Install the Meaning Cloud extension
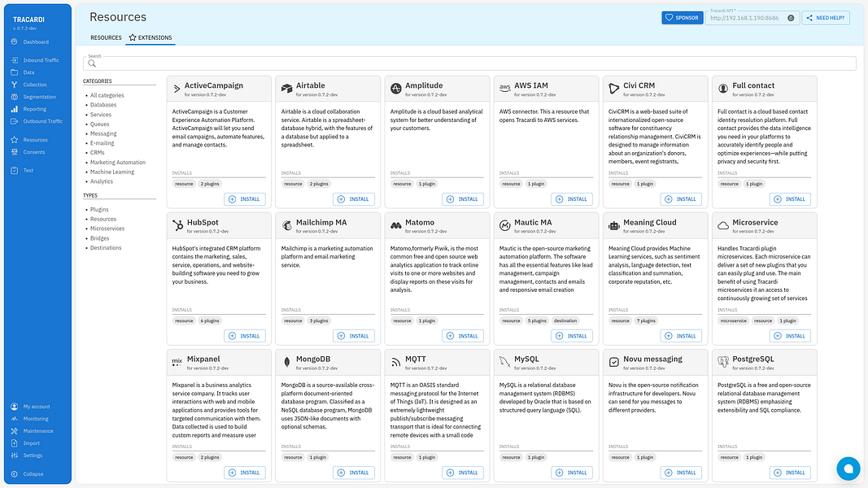868x488 pixels. (x=681, y=336)
